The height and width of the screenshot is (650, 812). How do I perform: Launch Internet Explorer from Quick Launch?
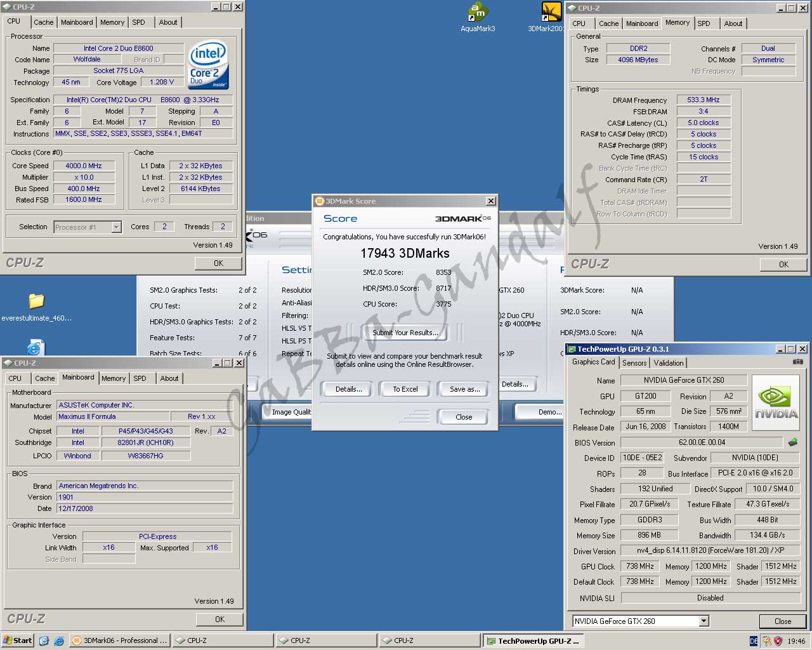click(58, 640)
